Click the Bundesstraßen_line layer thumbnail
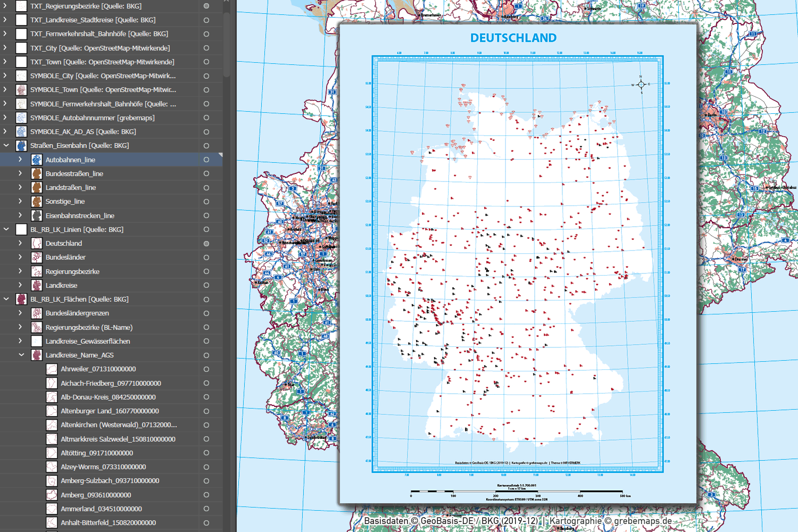Viewport: 798px width, 532px height. pos(36,173)
